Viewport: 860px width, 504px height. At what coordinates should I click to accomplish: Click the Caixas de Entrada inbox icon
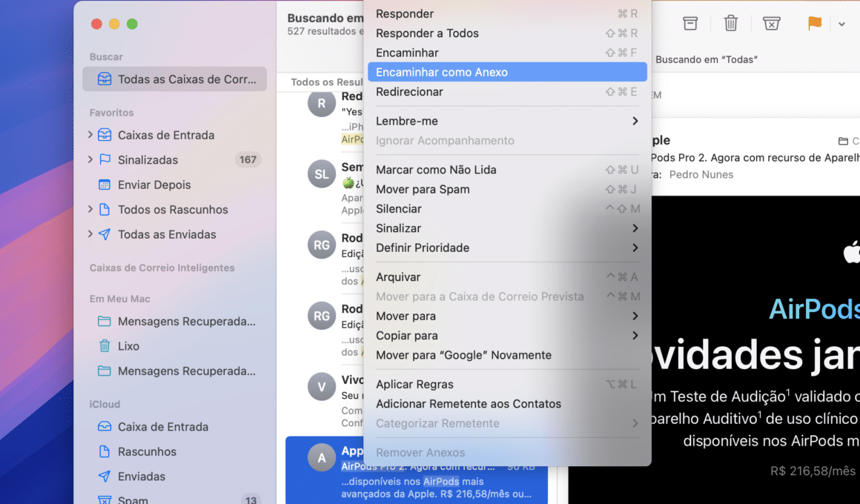pos(105,135)
